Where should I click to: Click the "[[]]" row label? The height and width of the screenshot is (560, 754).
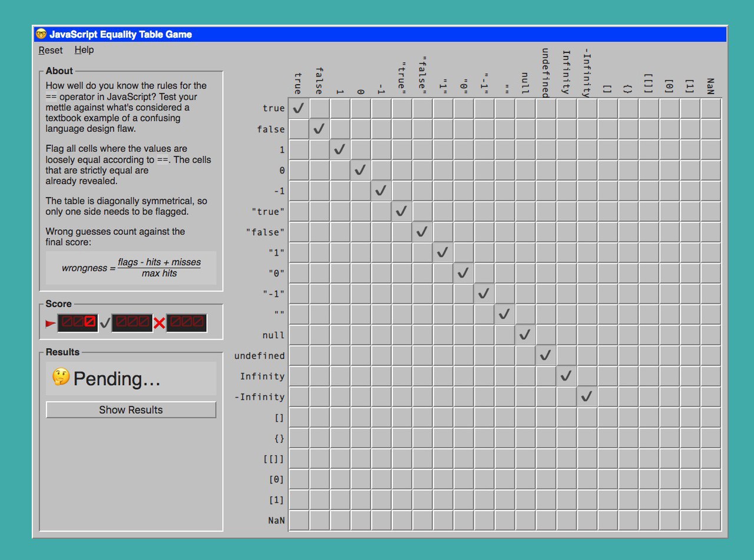274,459
